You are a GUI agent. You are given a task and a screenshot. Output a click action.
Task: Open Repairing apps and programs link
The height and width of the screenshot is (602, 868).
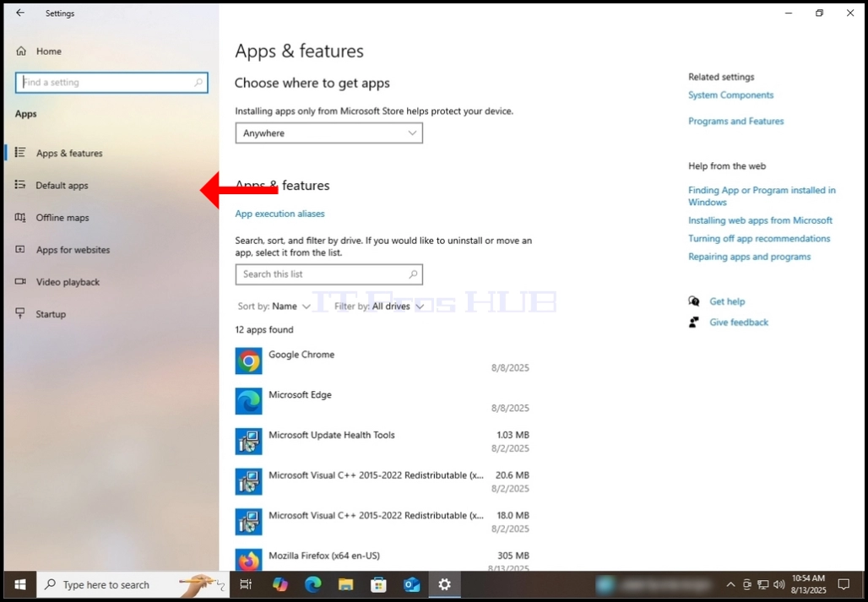749,257
